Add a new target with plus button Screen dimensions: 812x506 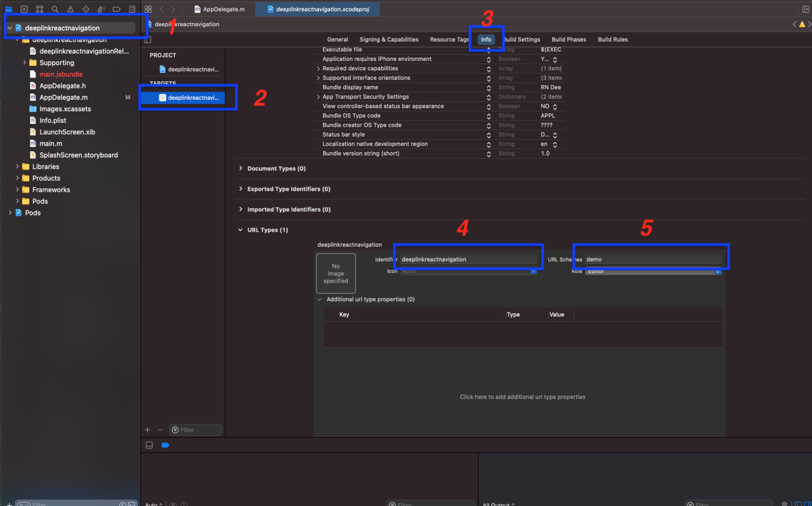(x=148, y=430)
